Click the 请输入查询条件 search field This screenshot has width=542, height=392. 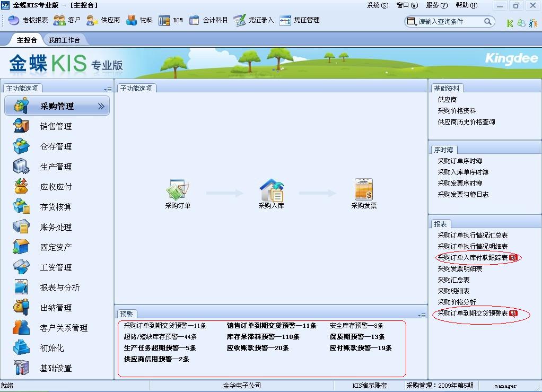pyautogui.click(x=449, y=21)
